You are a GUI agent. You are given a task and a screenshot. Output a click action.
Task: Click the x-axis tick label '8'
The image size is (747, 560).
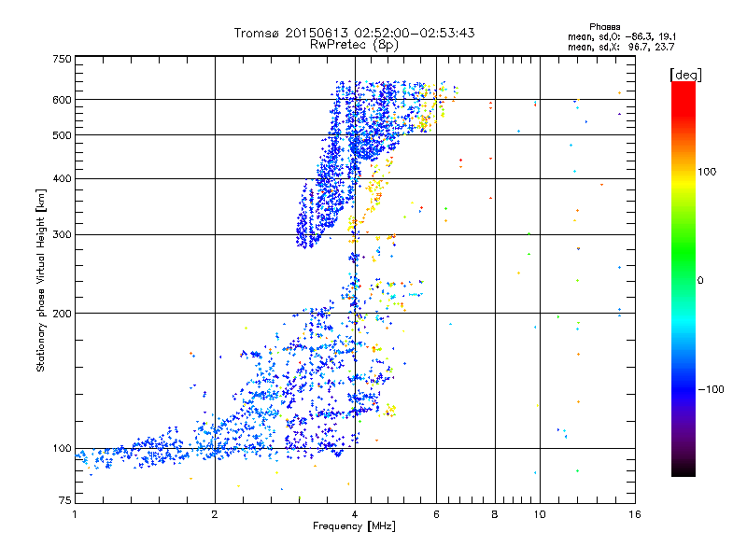click(x=495, y=514)
